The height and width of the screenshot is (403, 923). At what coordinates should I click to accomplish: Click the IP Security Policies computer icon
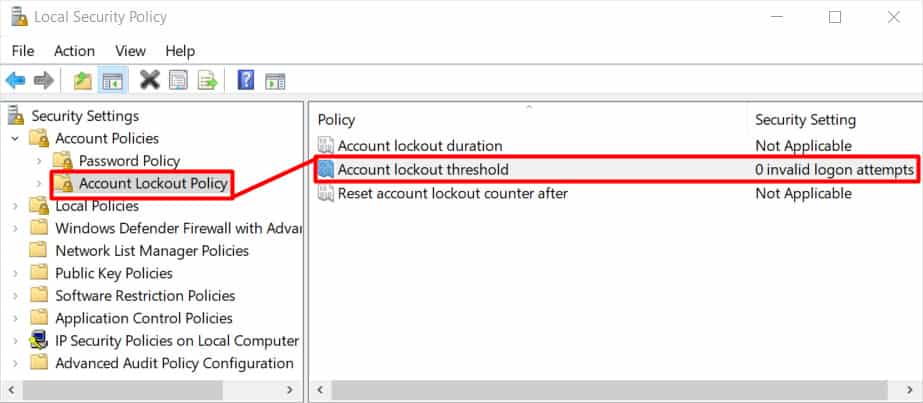[39, 341]
